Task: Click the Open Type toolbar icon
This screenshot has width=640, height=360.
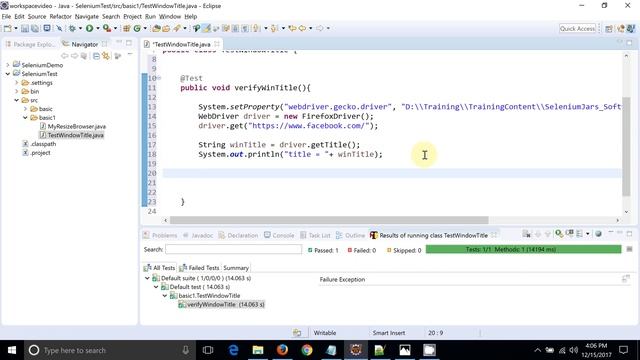Action: point(156,28)
